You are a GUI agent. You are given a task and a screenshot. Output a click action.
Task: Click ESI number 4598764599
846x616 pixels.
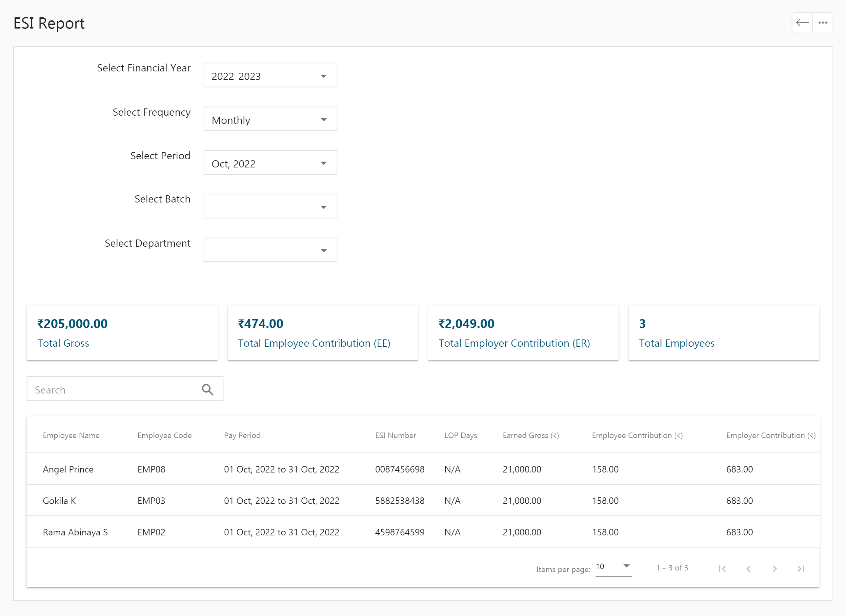(x=400, y=532)
